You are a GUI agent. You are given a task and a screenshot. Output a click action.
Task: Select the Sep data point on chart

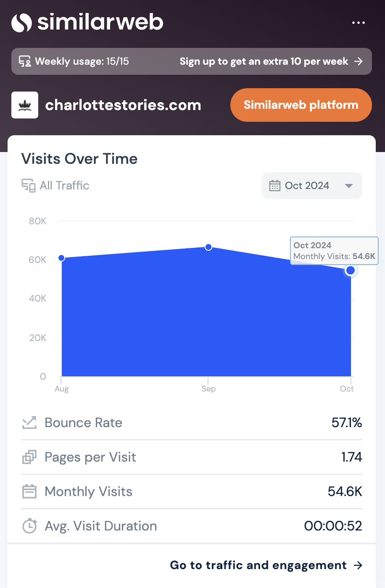point(208,247)
